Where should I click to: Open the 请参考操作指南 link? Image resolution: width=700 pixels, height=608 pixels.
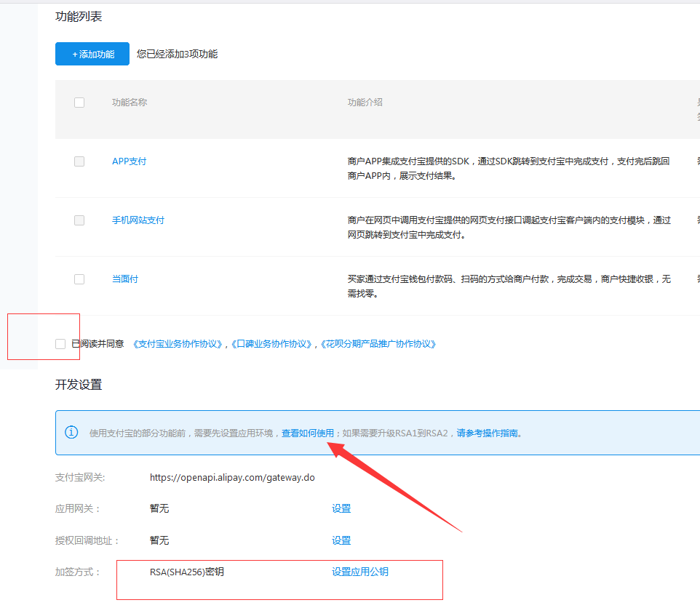(x=488, y=433)
